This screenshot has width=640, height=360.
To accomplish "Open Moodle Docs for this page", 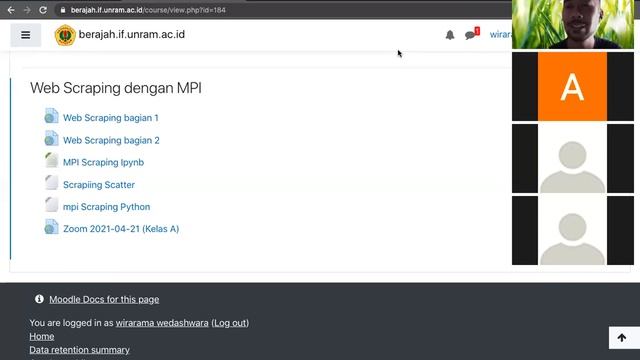I will (x=104, y=300).
